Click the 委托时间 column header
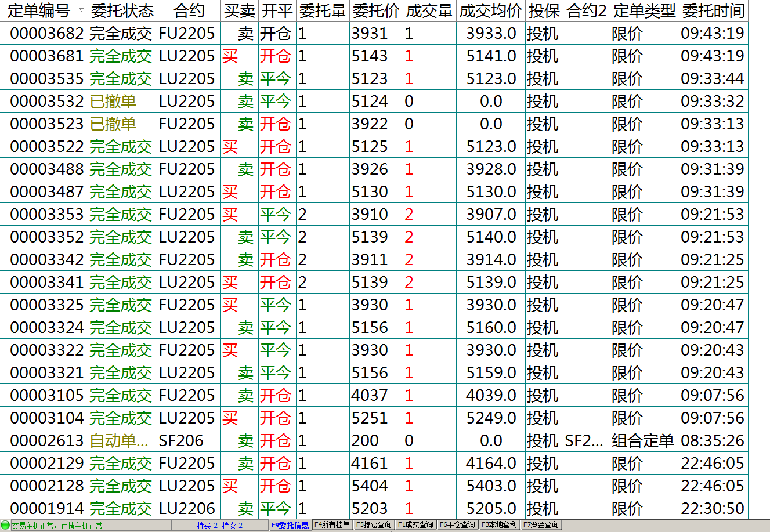 [x=713, y=11]
